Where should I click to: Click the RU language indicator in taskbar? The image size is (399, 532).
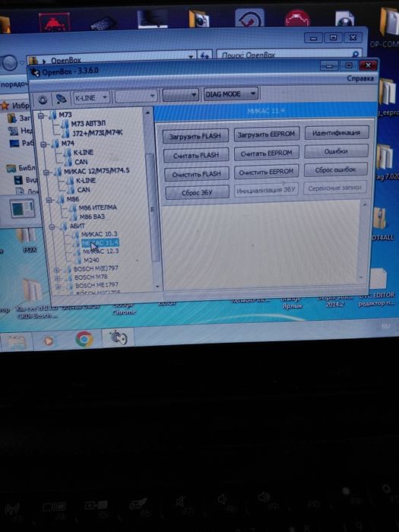tap(386, 326)
